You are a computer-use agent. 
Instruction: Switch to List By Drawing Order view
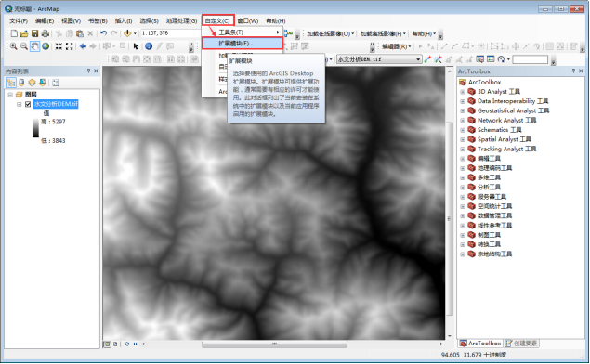tap(11, 83)
